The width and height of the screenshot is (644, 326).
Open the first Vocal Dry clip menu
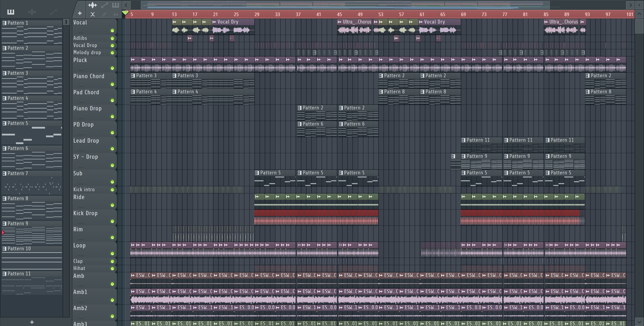(x=214, y=22)
